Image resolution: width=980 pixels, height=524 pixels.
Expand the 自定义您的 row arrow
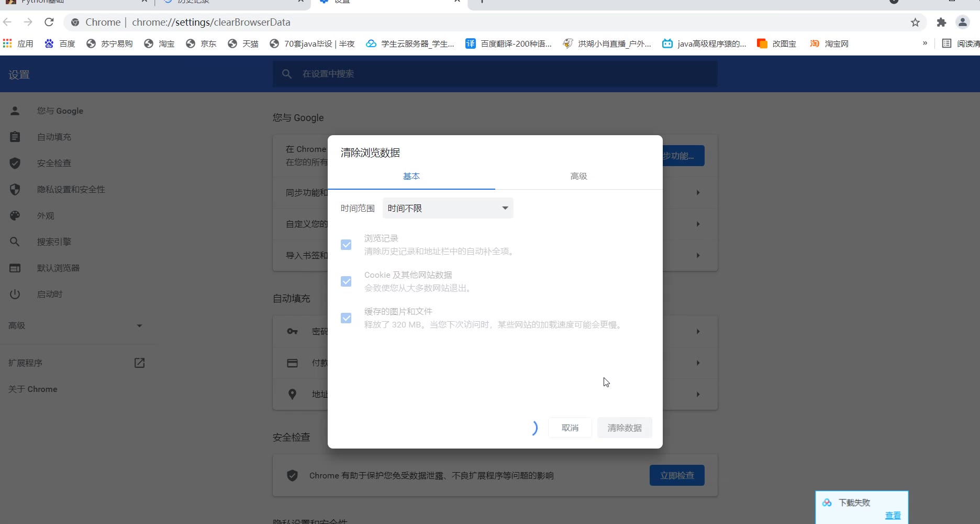coord(698,224)
